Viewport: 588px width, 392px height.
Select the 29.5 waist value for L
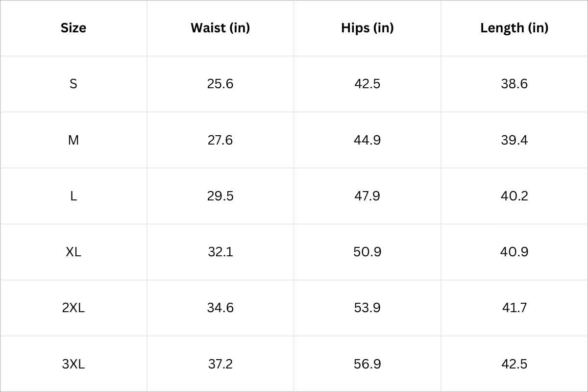(220, 196)
